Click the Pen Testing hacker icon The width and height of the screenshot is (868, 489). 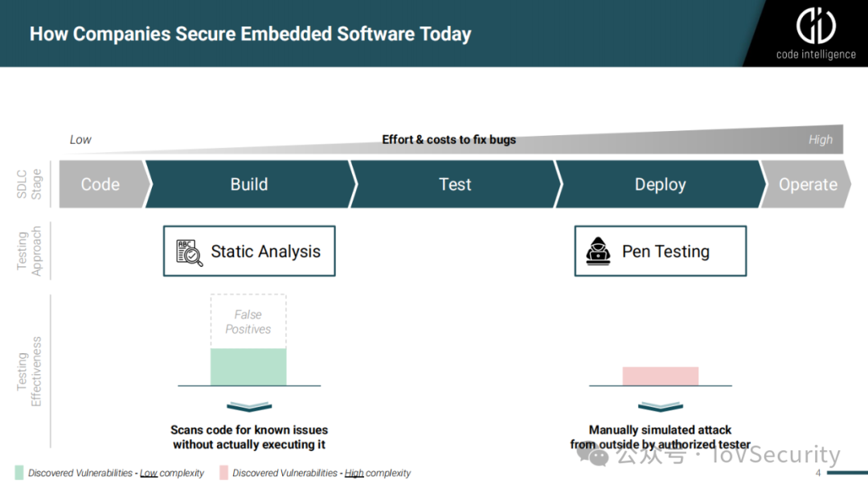599,252
